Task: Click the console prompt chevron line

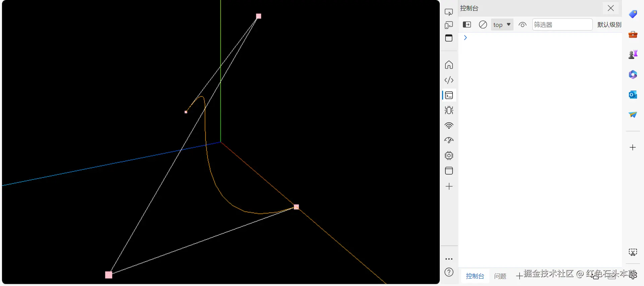Action: point(465,38)
